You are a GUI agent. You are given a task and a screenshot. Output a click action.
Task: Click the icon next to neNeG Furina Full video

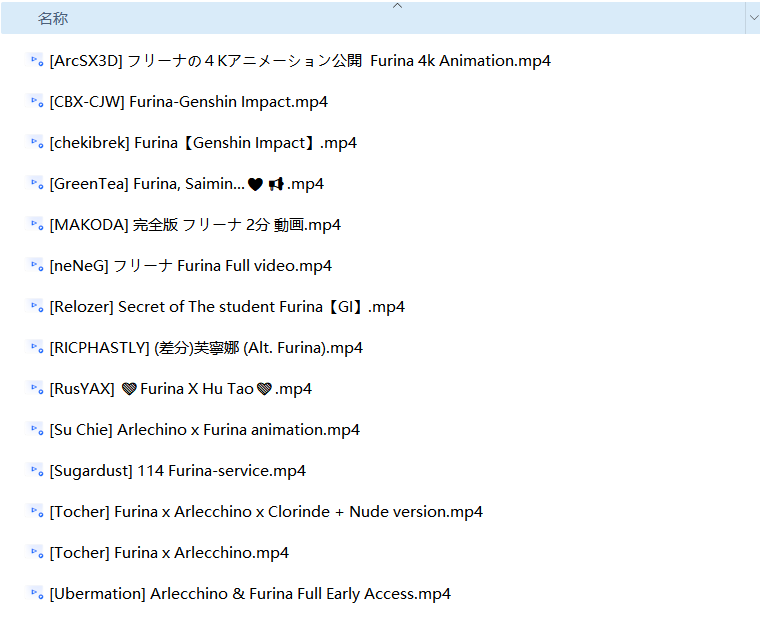[36, 266]
